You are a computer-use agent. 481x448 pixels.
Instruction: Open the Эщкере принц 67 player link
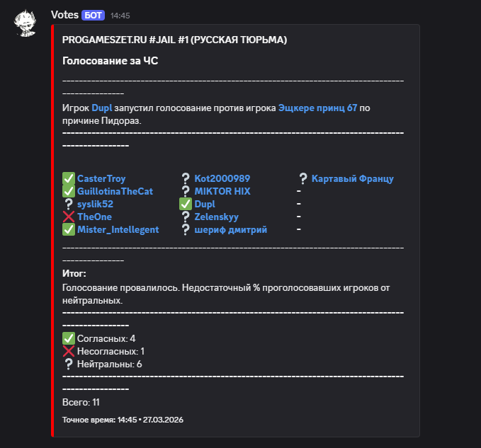coord(317,108)
